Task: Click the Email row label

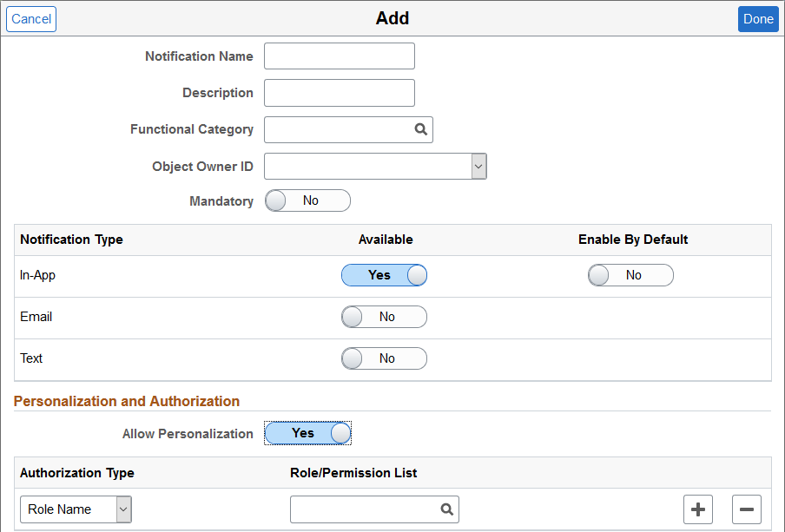Action: point(36,317)
